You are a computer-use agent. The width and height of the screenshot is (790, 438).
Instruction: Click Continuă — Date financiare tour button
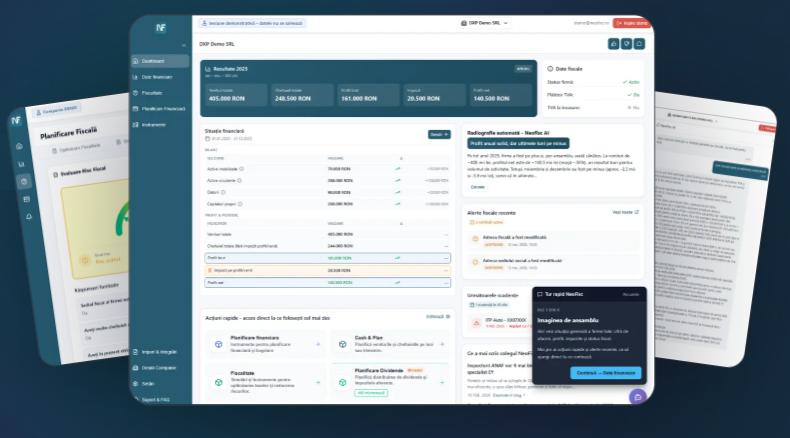tap(606, 373)
